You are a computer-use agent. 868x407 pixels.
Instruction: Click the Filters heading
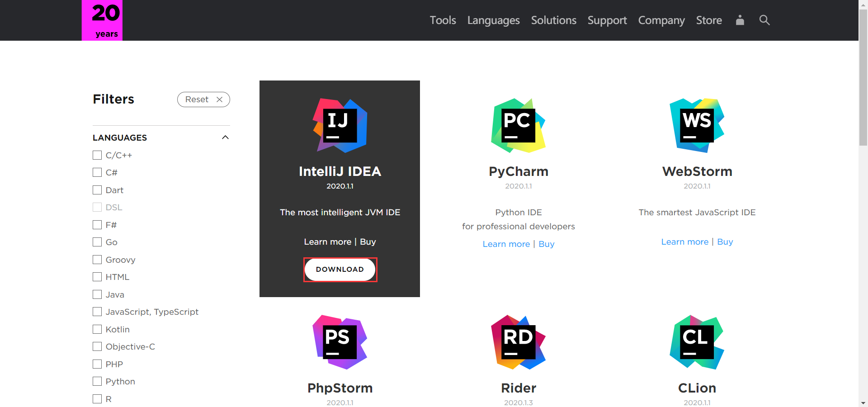pyautogui.click(x=113, y=99)
